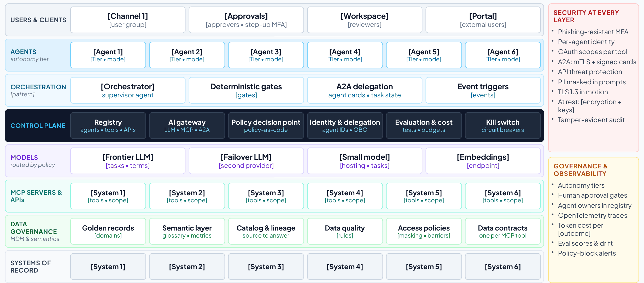Screen dimensions: 644x283
Task: Select the [Agent 1] tier card
Action: (108, 55)
